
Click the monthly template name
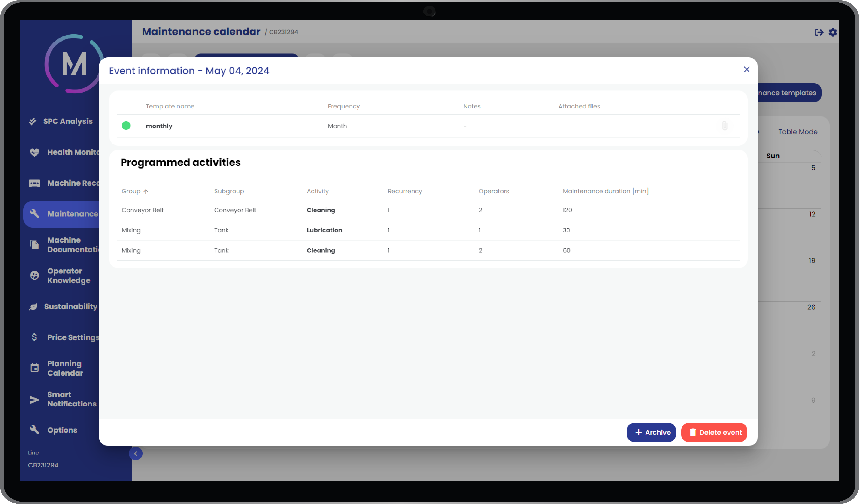pyautogui.click(x=159, y=126)
